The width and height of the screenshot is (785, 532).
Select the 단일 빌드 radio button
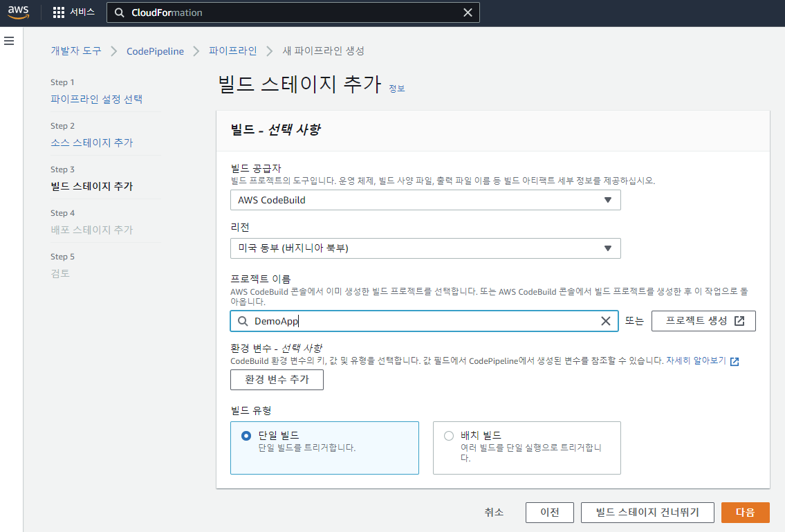(x=246, y=436)
